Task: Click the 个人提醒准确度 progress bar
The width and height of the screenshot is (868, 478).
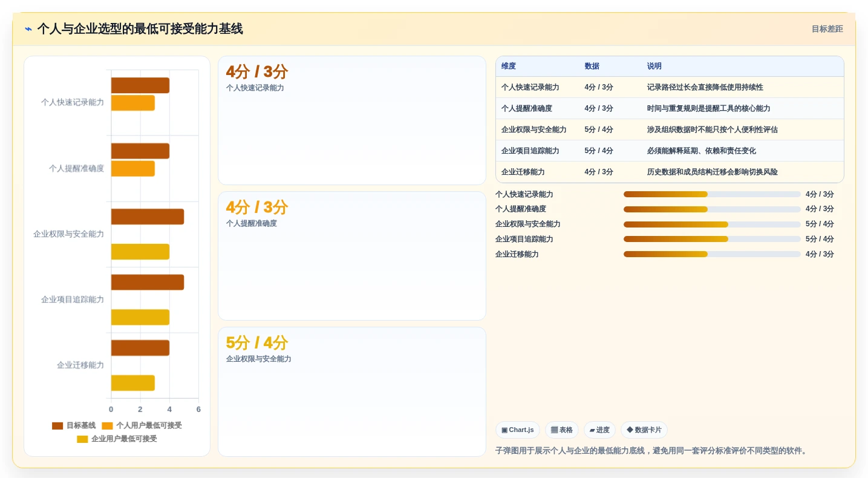Action: coord(712,209)
